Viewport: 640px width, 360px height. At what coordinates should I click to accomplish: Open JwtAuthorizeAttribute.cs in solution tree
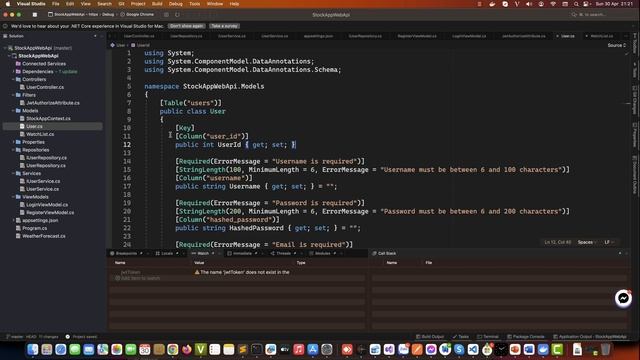pyautogui.click(x=53, y=103)
